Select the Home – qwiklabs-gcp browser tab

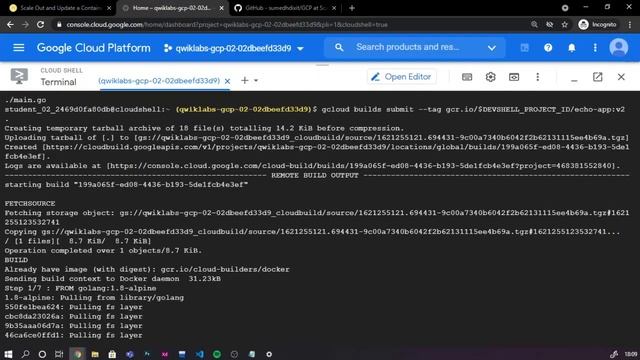(172, 8)
